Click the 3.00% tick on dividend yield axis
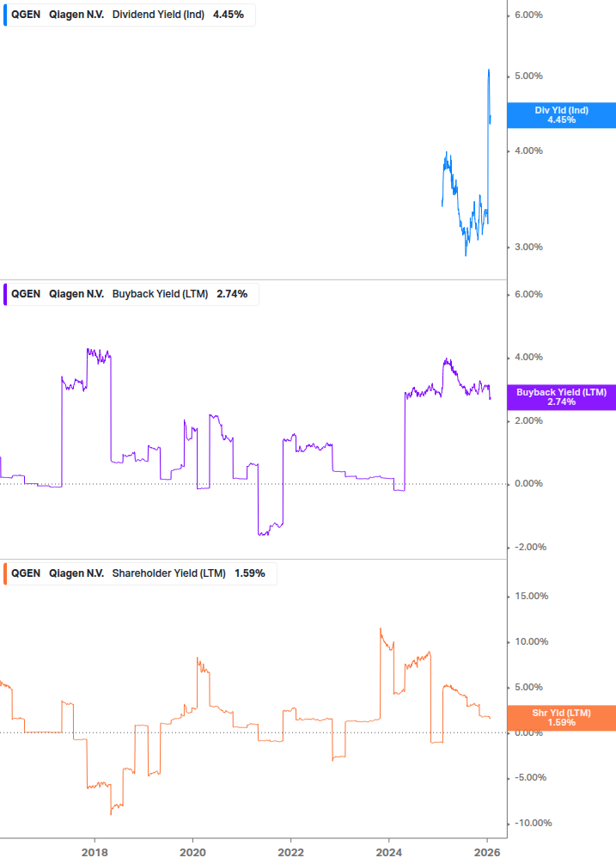This screenshot has width=616, height=864. (x=528, y=247)
